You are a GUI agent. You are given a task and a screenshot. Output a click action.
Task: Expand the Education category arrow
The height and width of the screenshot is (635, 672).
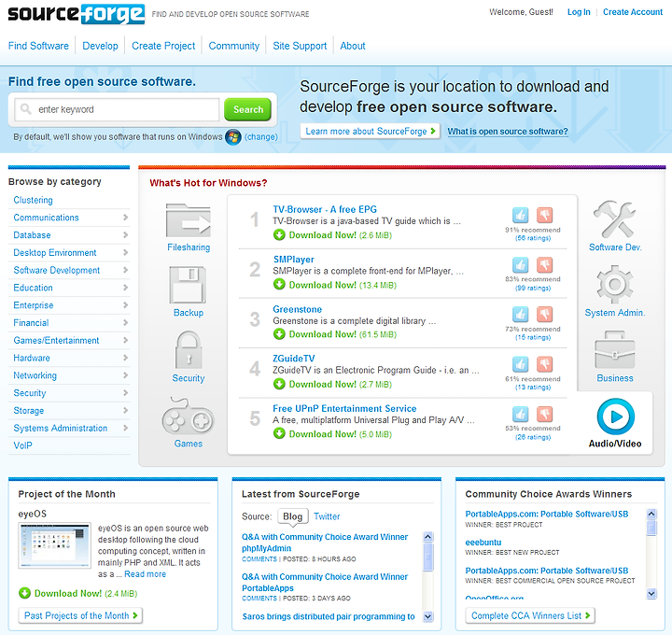126,288
